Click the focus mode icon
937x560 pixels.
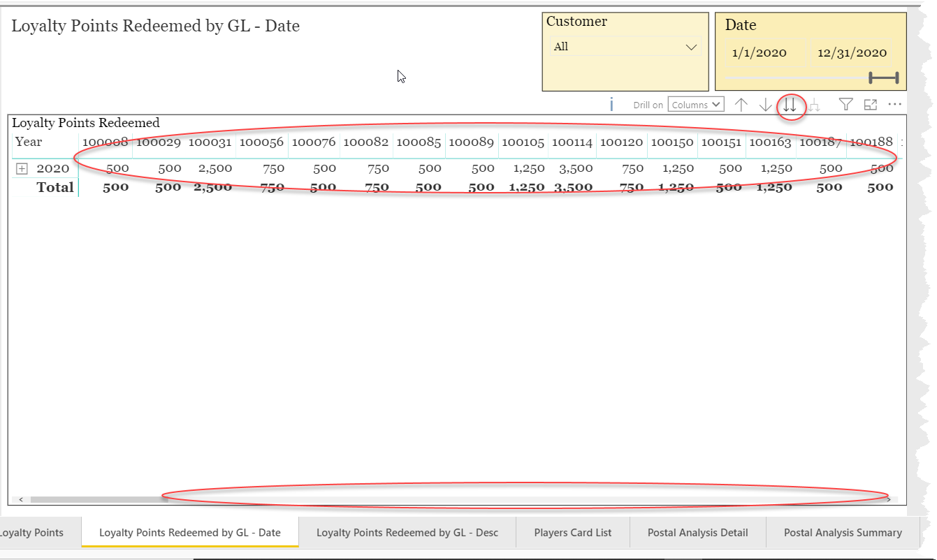[x=871, y=105]
